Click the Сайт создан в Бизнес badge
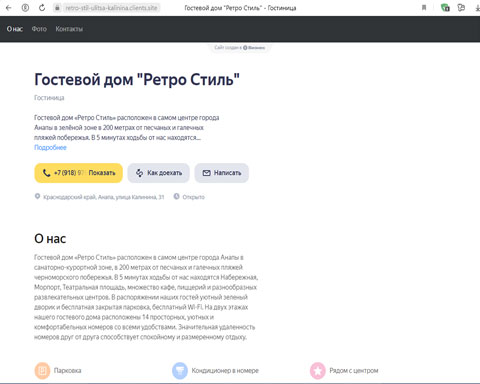The height and width of the screenshot is (384, 480). [x=240, y=48]
